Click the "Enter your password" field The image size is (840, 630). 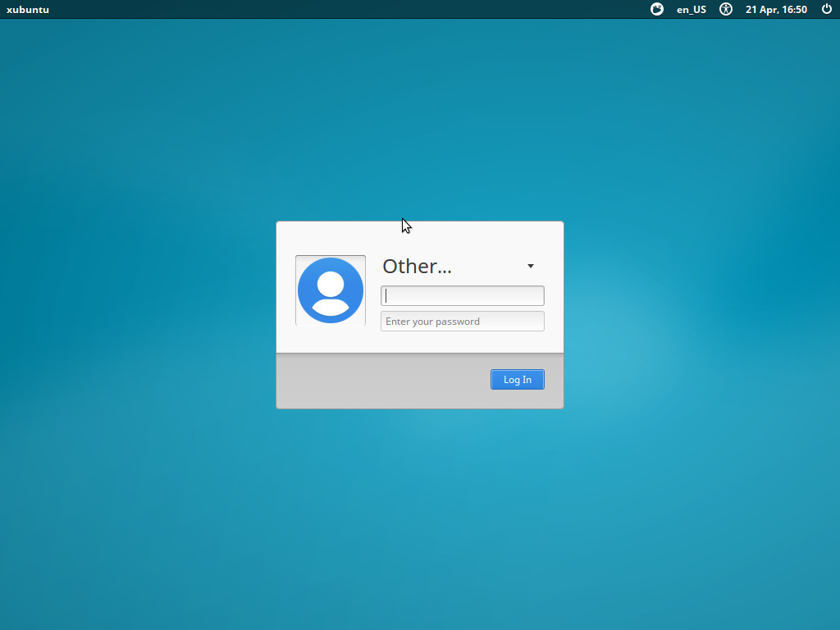(x=463, y=322)
